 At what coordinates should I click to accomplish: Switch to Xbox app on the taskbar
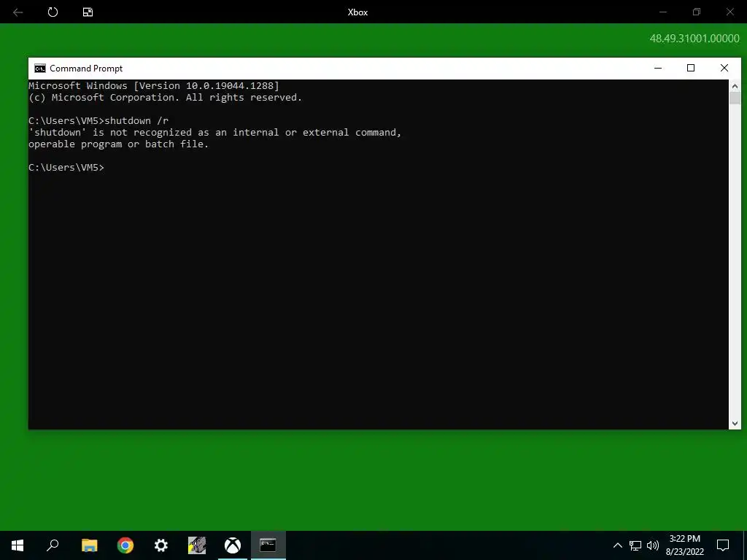233,545
